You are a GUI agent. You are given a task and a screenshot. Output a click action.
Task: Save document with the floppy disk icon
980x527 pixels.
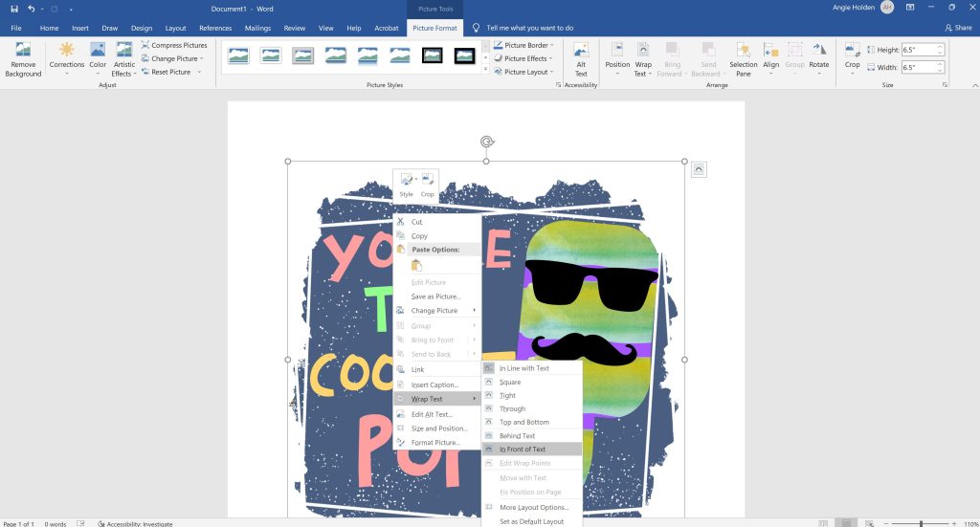(x=14, y=9)
